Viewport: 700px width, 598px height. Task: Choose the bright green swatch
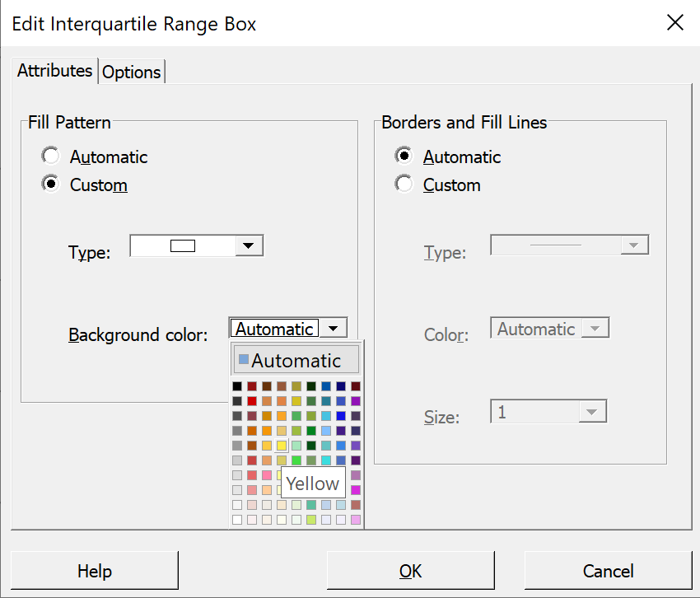(x=296, y=460)
